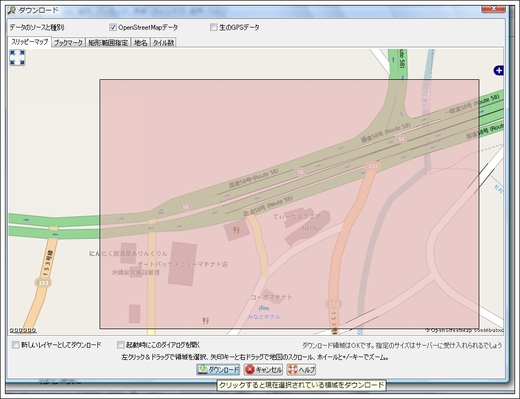Open the 矩形範囲指定 tab
Screen dimensions: 520x399
[x=108, y=43]
